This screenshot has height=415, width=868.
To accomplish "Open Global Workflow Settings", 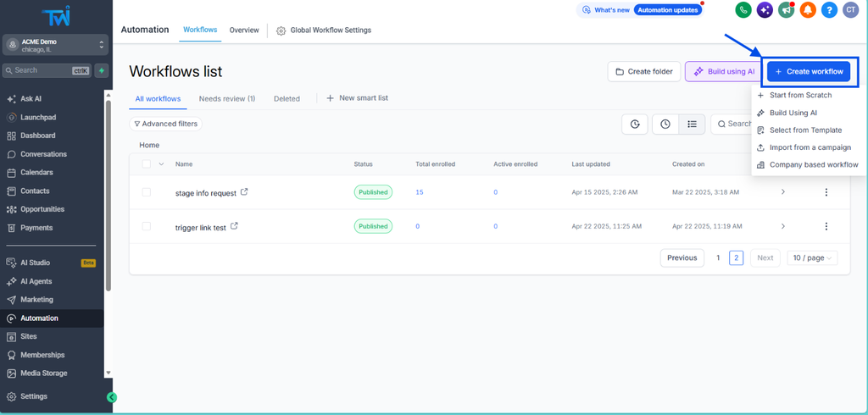I will tap(324, 30).
